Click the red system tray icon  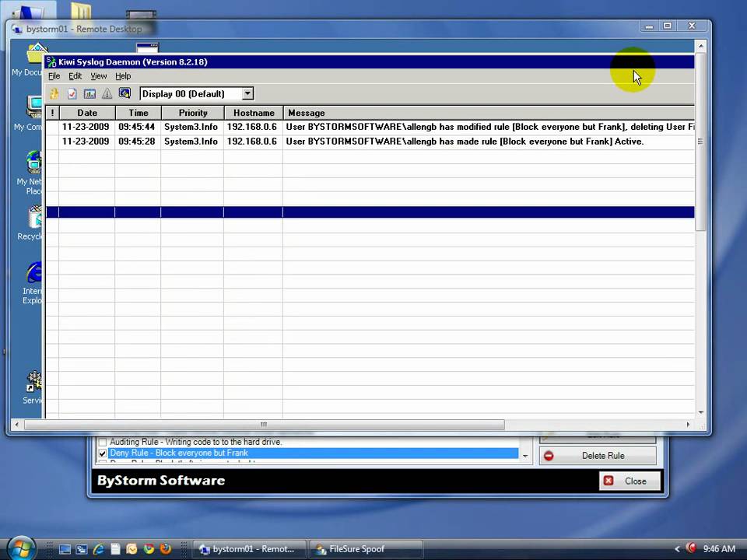tap(691, 548)
